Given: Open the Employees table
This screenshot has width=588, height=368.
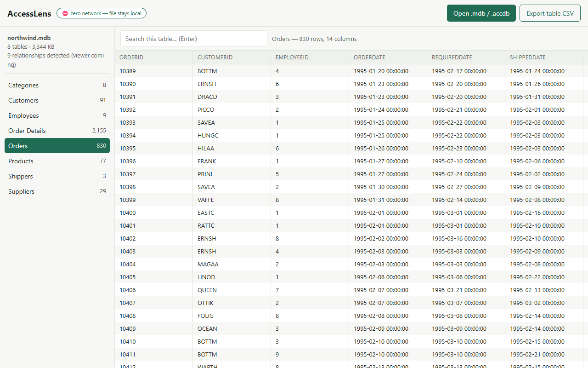Looking at the screenshot, I should click(x=57, y=115).
